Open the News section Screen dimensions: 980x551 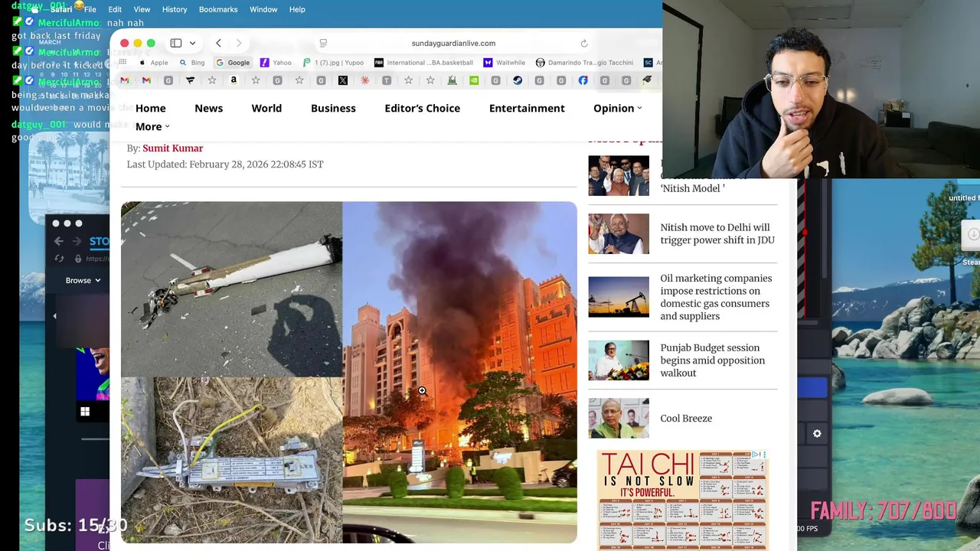[x=208, y=108]
